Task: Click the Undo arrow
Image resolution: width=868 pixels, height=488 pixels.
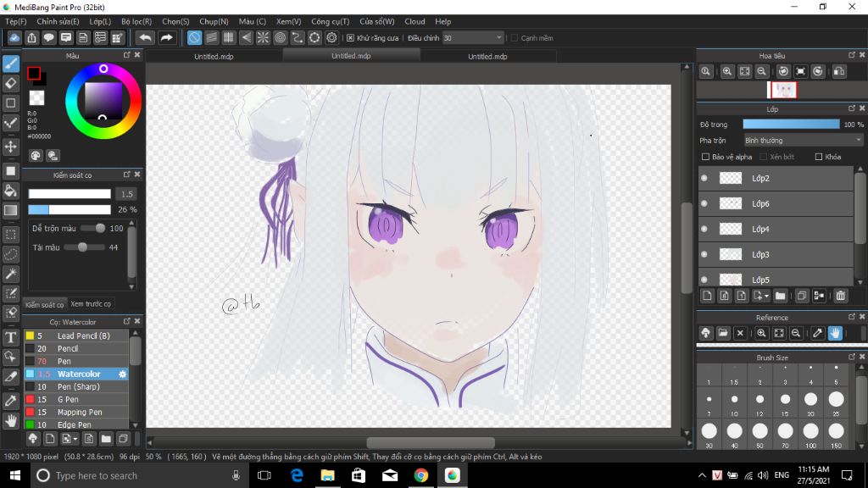Action: pos(145,37)
